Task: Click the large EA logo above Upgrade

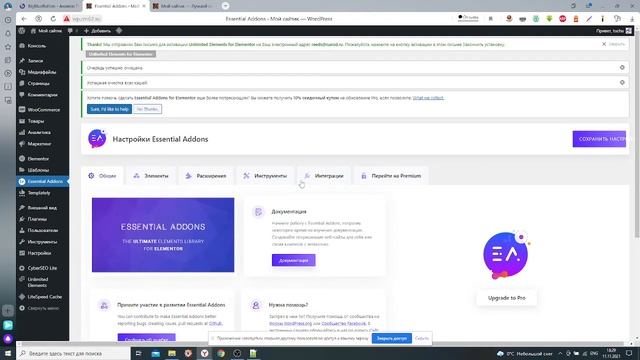Action: 506,255
